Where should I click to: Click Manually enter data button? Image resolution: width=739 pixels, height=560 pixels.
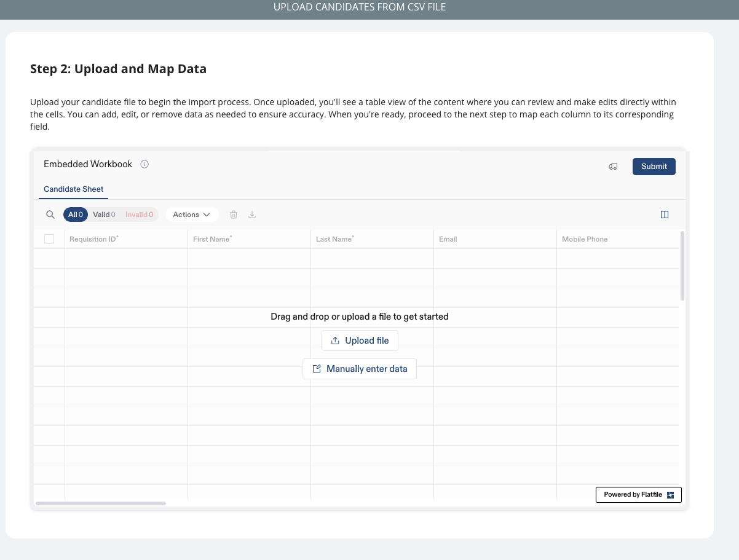(x=360, y=369)
